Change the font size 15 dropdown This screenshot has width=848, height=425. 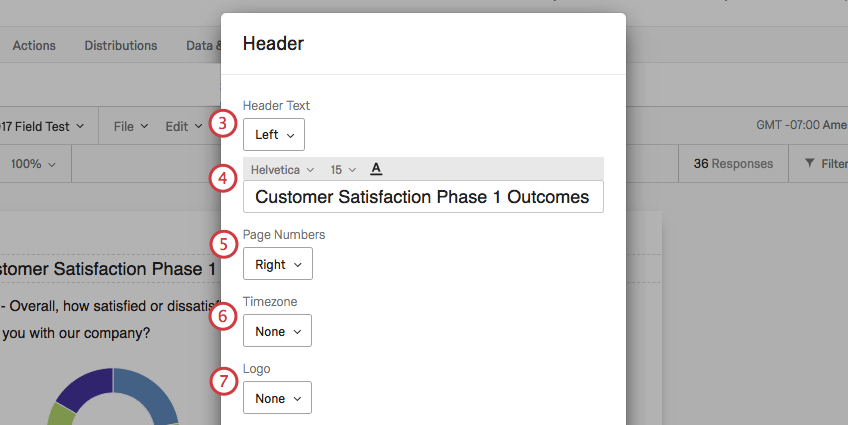tap(343, 170)
